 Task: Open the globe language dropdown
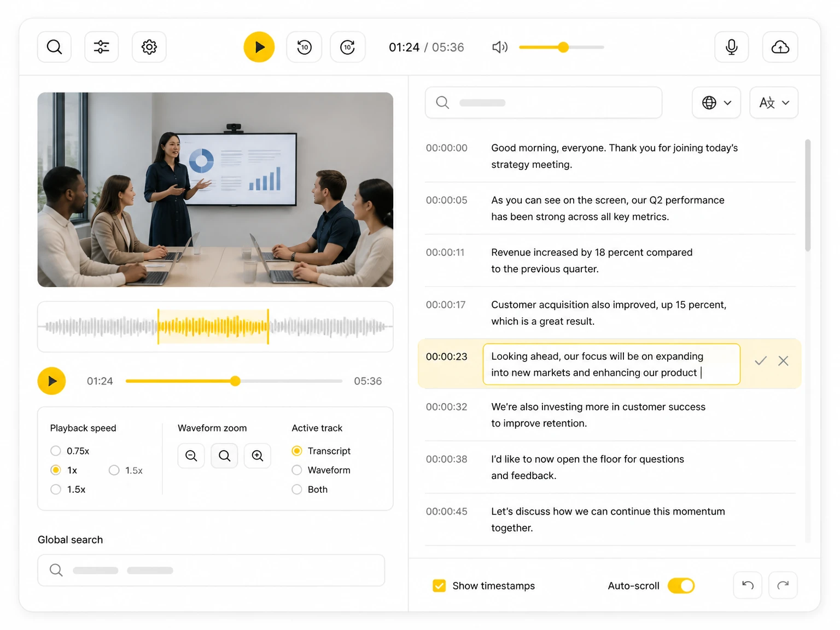click(716, 103)
